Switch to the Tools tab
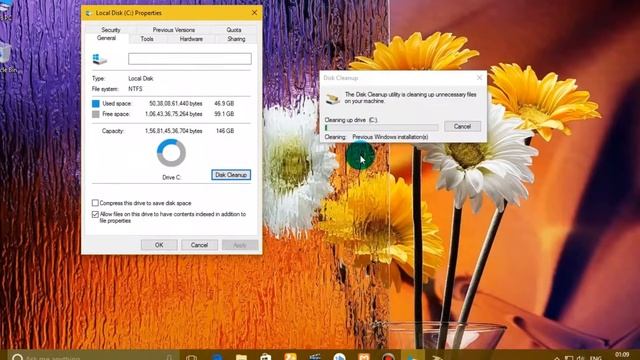The image size is (640, 360). tap(147, 39)
